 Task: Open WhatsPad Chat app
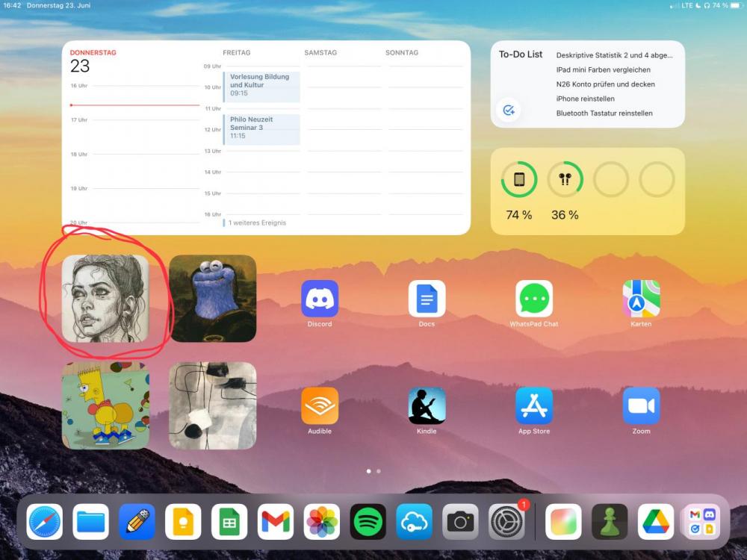coord(534,299)
